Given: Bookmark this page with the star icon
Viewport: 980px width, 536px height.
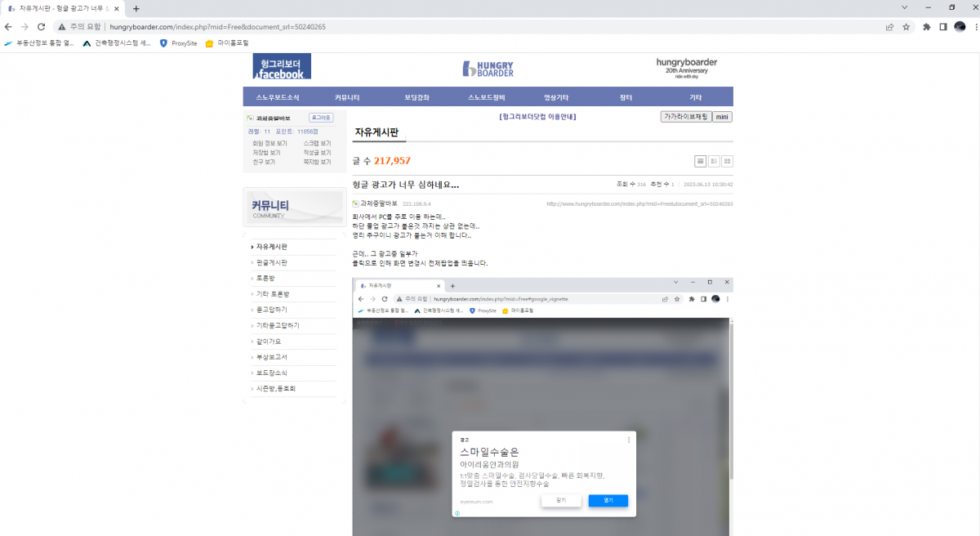Looking at the screenshot, I should click(906, 26).
